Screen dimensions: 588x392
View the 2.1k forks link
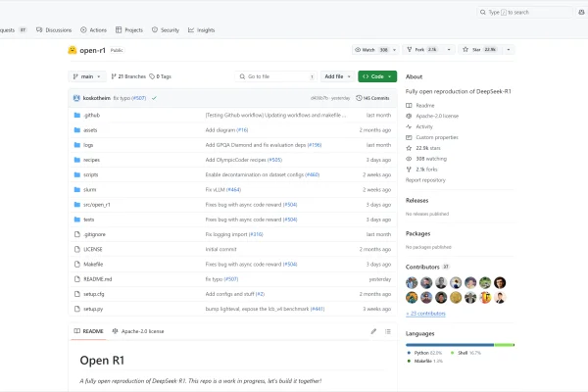[x=421, y=170]
